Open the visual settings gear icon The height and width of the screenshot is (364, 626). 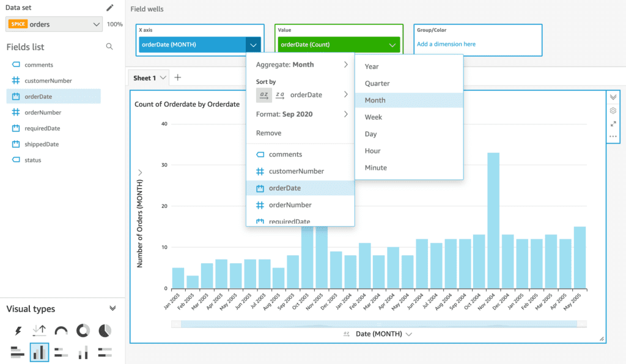pyautogui.click(x=613, y=111)
